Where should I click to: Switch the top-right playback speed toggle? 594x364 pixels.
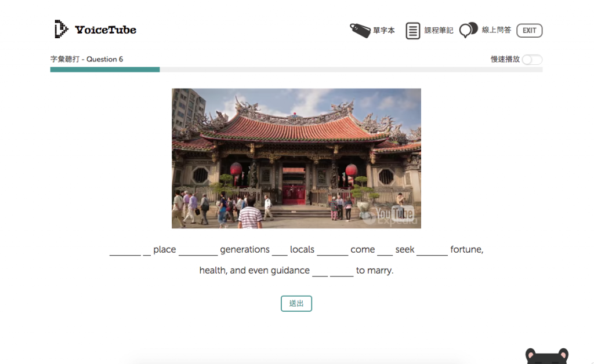(531, 60)
